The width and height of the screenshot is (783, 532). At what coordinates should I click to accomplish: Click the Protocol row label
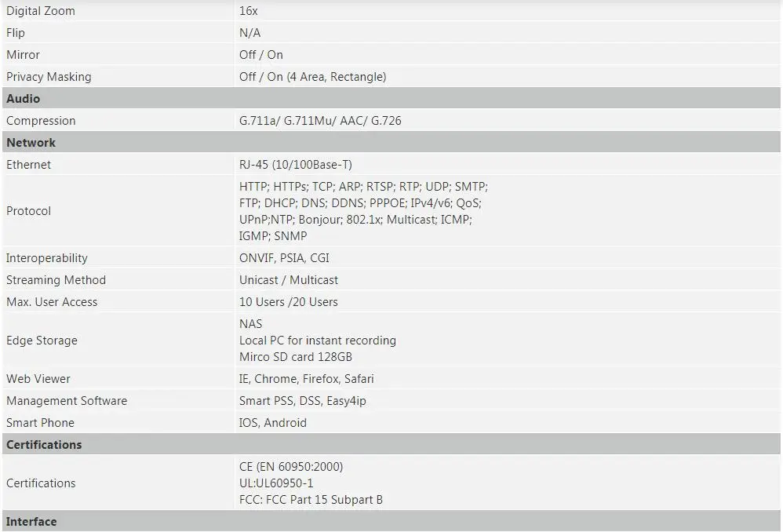pos(28,211)
